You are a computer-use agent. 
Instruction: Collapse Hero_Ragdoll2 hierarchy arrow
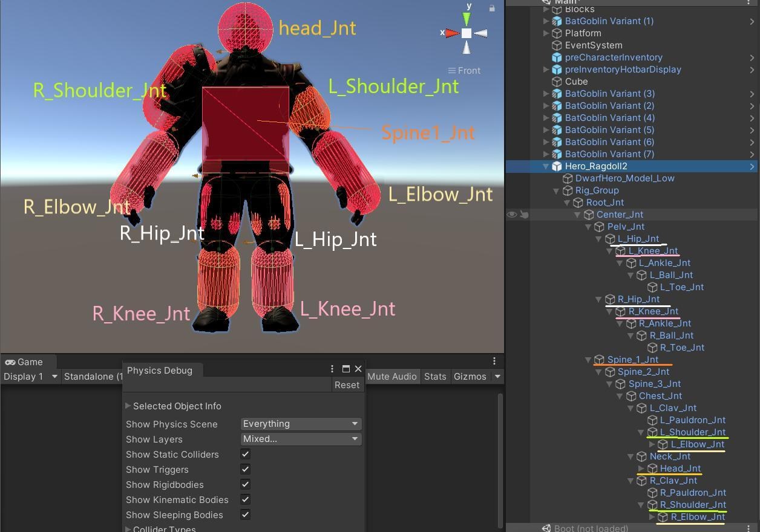pos(546,166)
